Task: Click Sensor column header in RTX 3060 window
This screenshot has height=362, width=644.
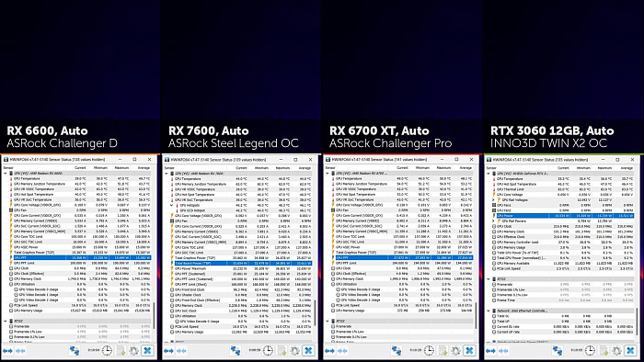Action: point(491,168)
